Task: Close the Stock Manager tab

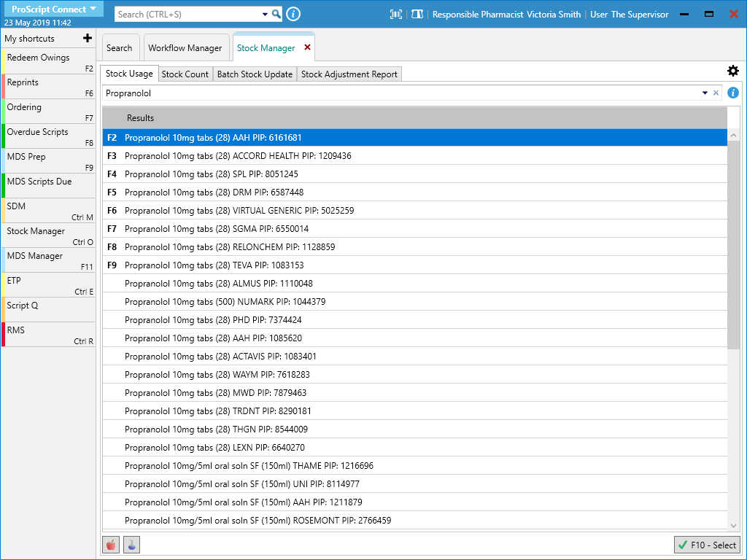Action: point(307,47)
